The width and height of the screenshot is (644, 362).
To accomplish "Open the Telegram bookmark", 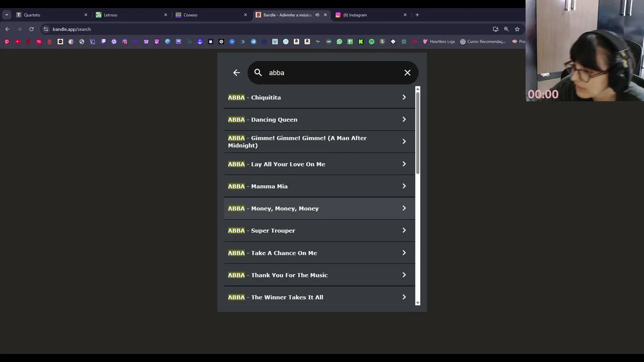I will click(x=253, y=42).
